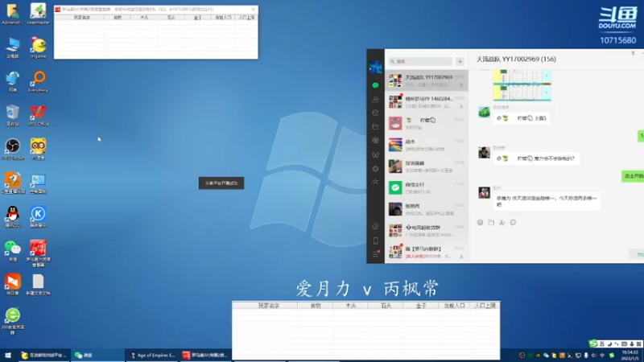
Task: Click the chat history bubble icon in toolbar
Action: pyautogui.click(x=513, y=223)
